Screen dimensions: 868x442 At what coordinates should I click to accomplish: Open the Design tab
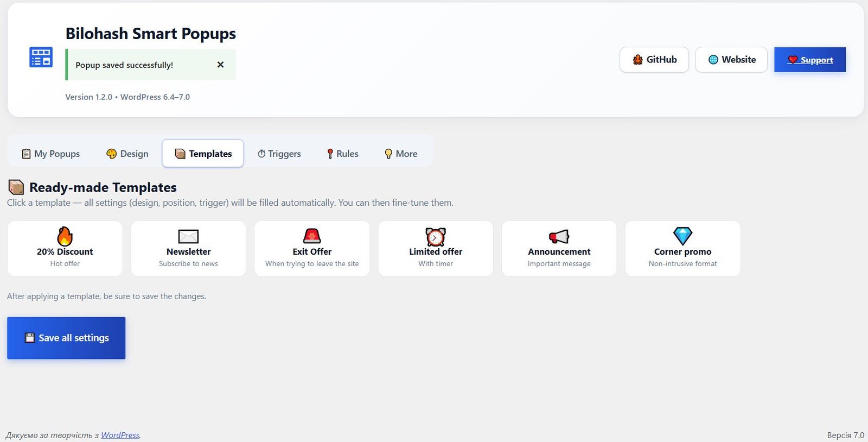coord(127,154)
